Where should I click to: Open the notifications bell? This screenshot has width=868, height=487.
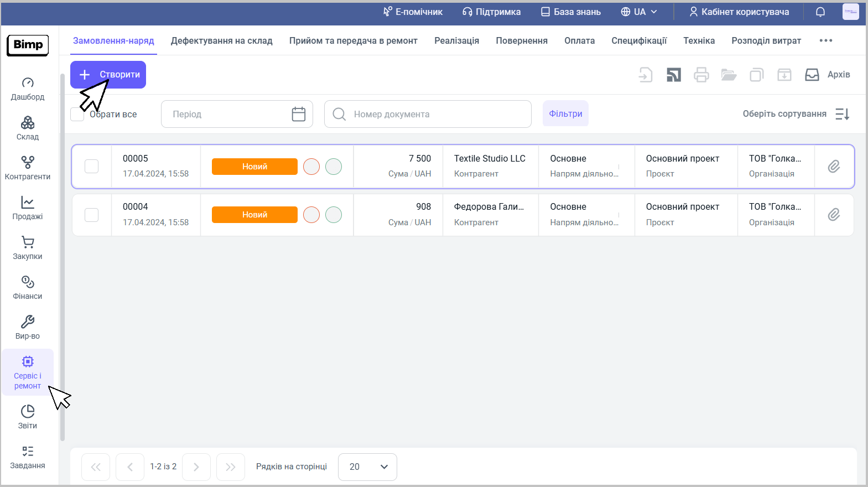pos(820,12)
